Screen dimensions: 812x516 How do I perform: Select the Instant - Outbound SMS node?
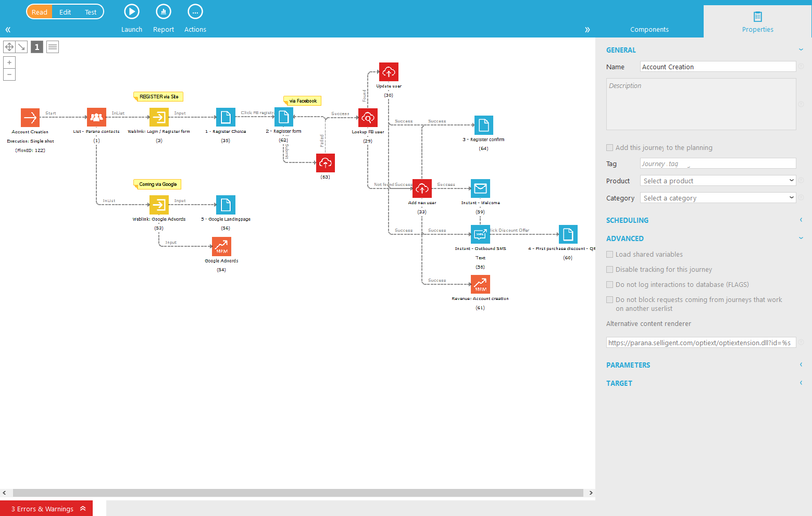click(480, 234)
